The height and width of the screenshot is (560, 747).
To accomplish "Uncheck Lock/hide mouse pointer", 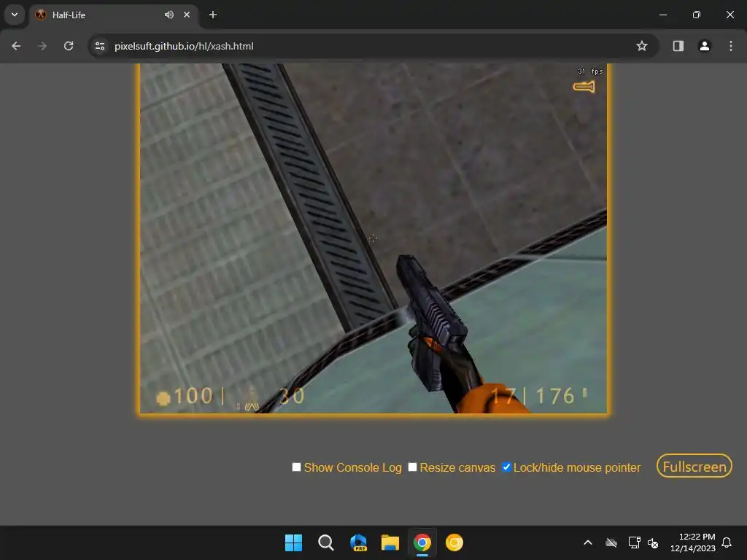I will [x=506, y=467].
